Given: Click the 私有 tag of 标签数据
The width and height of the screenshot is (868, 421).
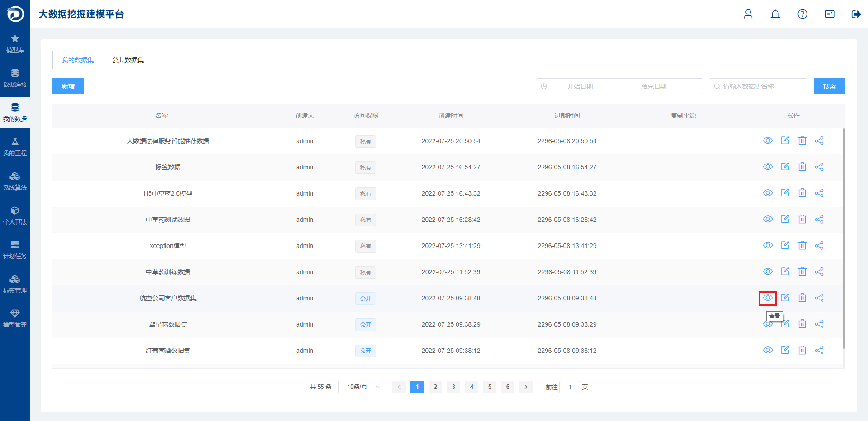Looking at the screenshot, I should 366,167.
